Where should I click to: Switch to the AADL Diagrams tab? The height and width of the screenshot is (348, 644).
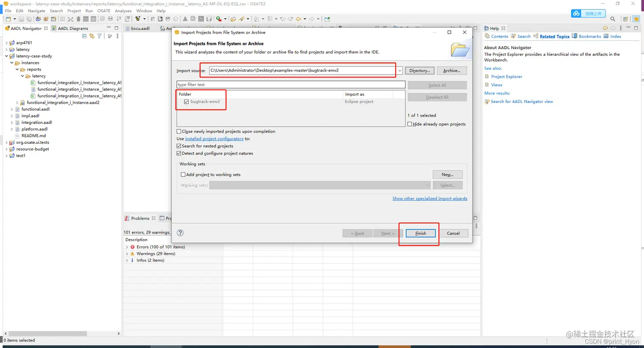70,29
